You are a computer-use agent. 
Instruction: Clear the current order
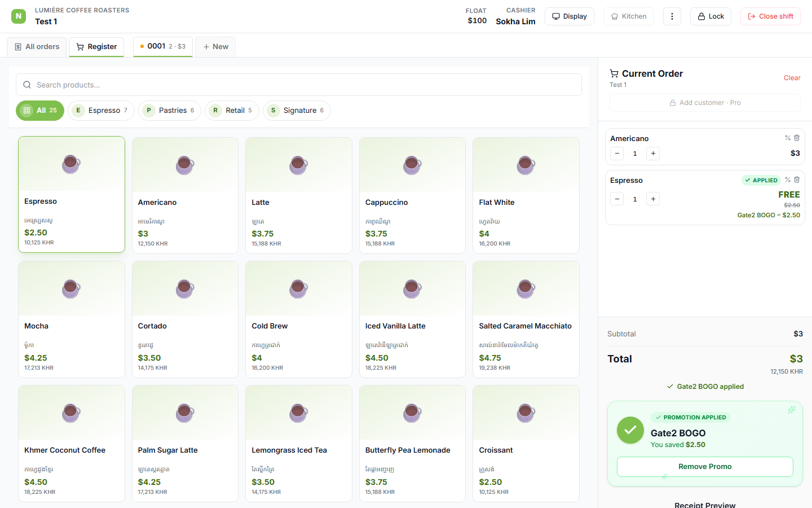(792, 78)
